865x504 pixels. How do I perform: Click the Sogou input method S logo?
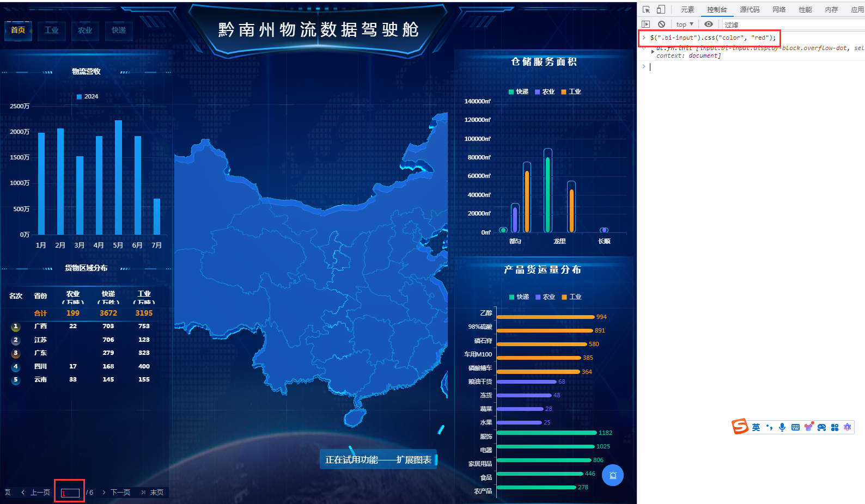[x=740, y=426]
